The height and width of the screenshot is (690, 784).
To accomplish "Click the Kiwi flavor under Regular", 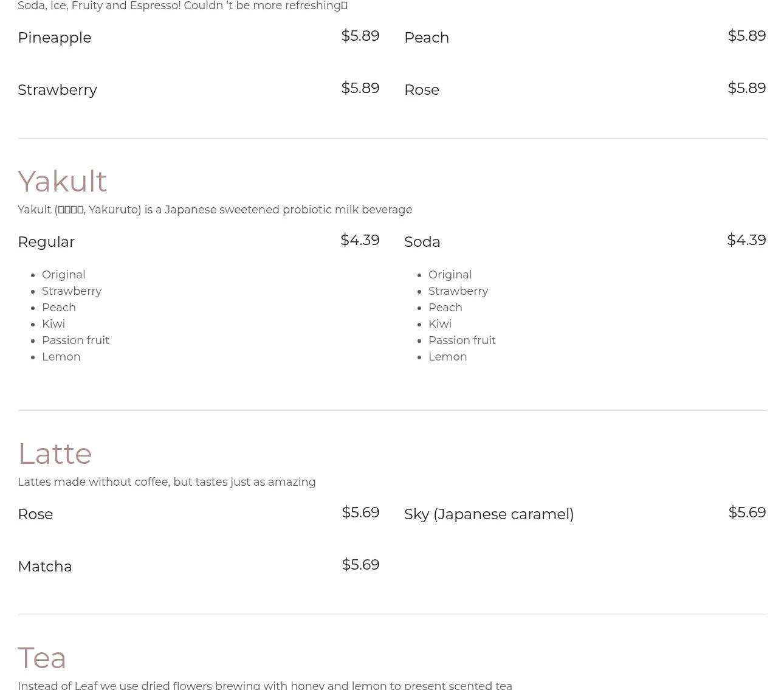I will (53, 324).
